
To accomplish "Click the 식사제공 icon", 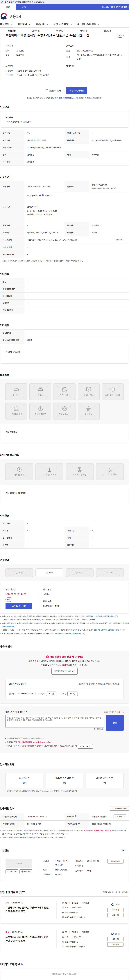I will 88,411.
